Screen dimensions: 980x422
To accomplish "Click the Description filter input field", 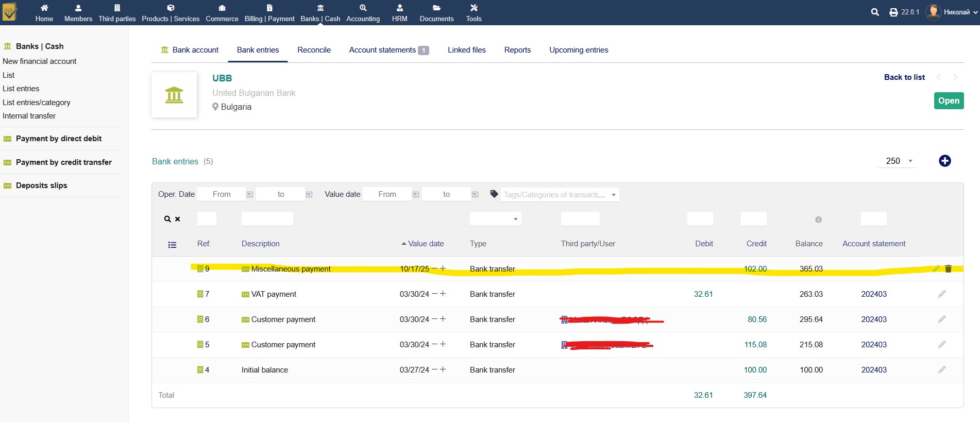I will pos(267,219).
